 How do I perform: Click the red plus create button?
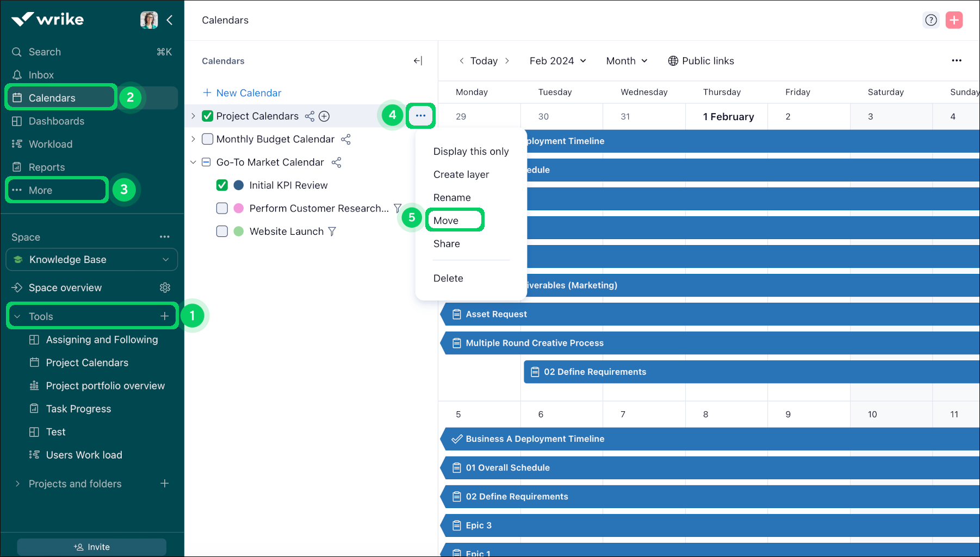tap(954, 20)
